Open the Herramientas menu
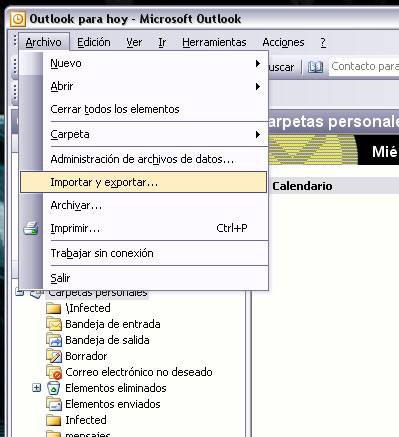 click(x=214, y=42)
